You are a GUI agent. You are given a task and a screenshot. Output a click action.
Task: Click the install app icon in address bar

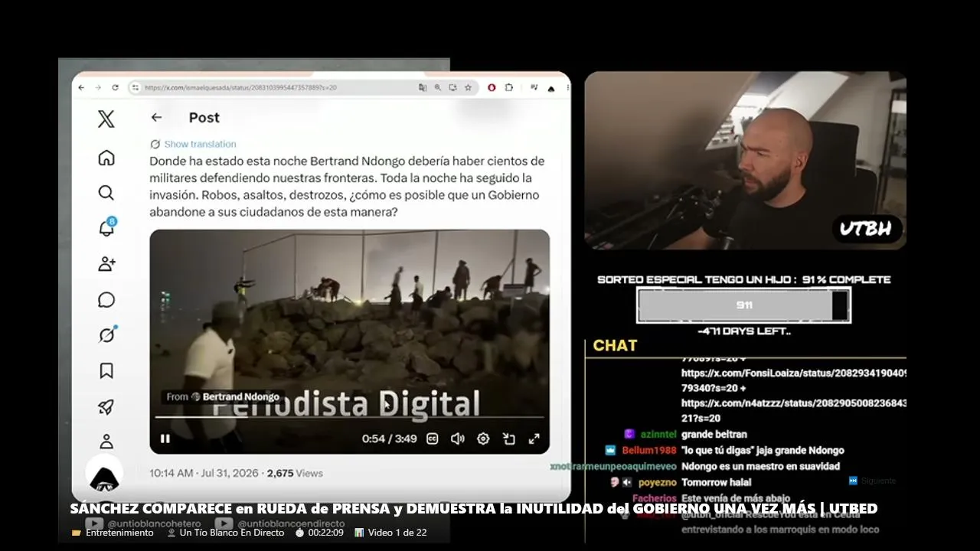tap(452, 87)
